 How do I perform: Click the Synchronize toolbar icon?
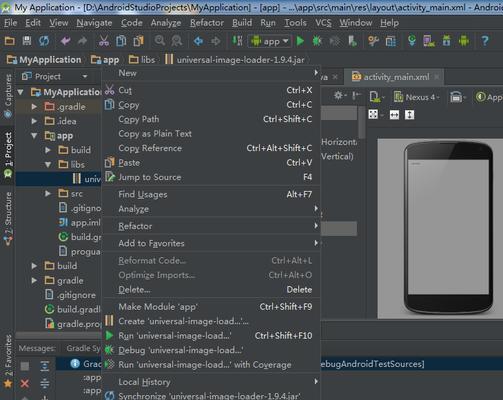(x=44, y=41)
